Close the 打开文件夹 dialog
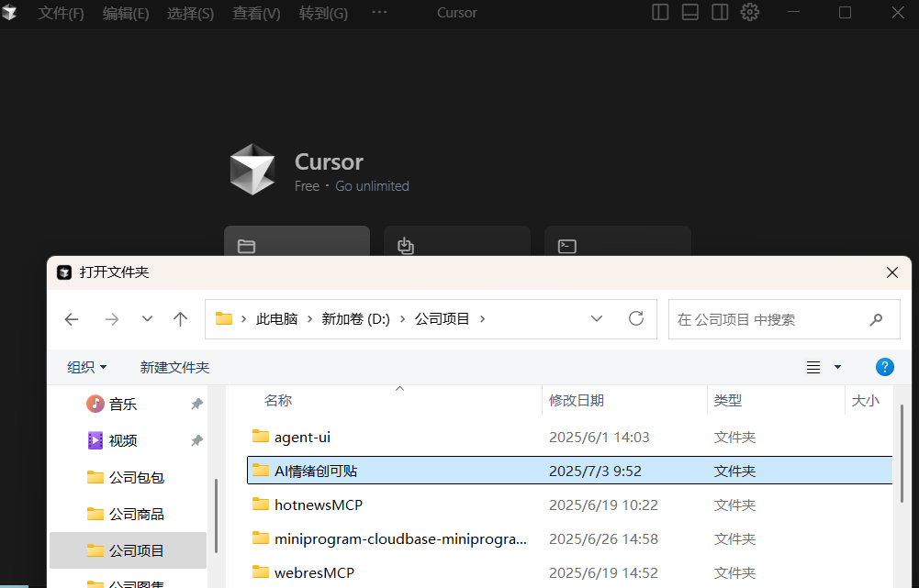The height and width of the screenshot is (588, 919). click(x=892, y=272)
